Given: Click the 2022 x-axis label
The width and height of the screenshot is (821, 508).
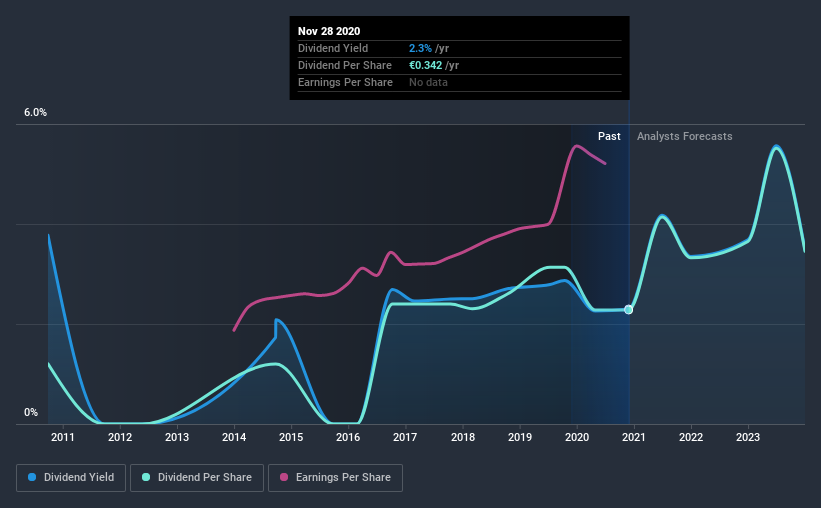Looking at the screenshot, I should (691, 437).
